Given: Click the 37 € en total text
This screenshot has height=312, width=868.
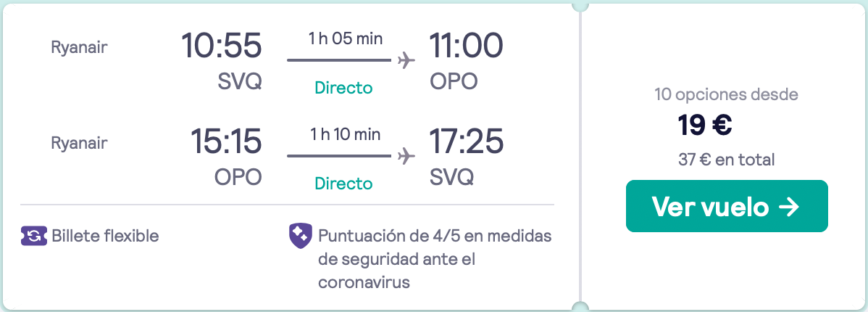Looking at the screenshot, I should [x=726, y=160].
